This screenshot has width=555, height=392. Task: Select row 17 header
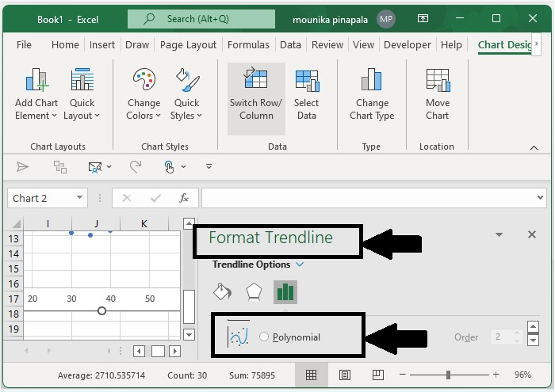click(x=13, y=299)
